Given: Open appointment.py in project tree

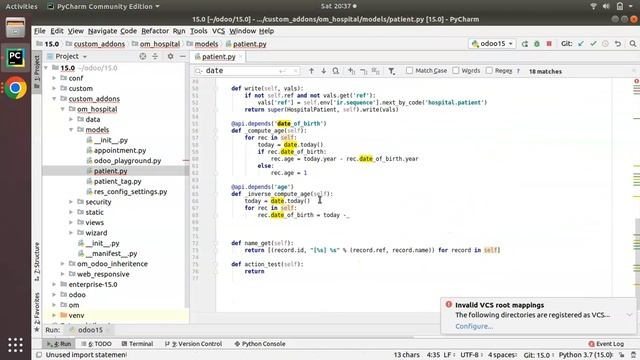Looking at the screenshot, I should pyautogui.click(x=120, y=150).
